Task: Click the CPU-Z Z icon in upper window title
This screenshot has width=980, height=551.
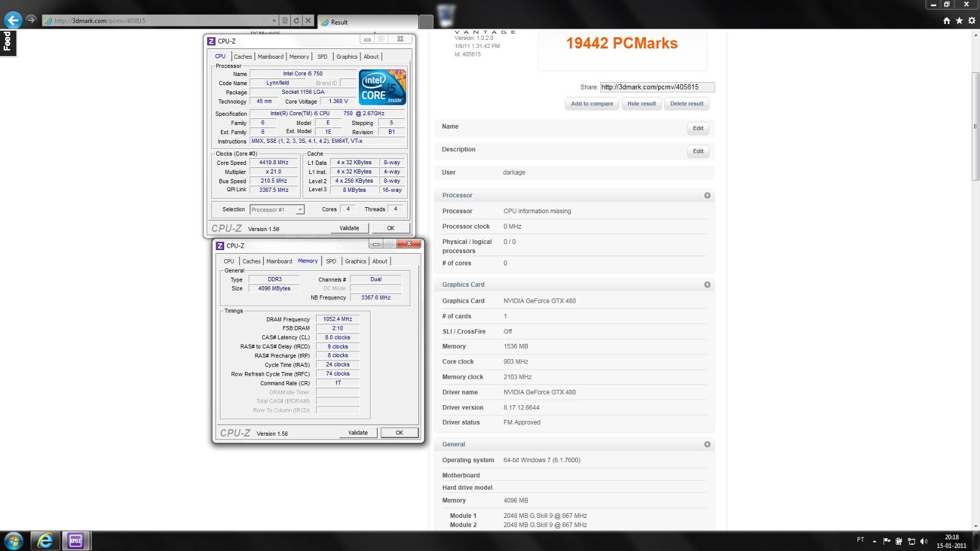Action: pyautogui.click(x=211, y=41)
